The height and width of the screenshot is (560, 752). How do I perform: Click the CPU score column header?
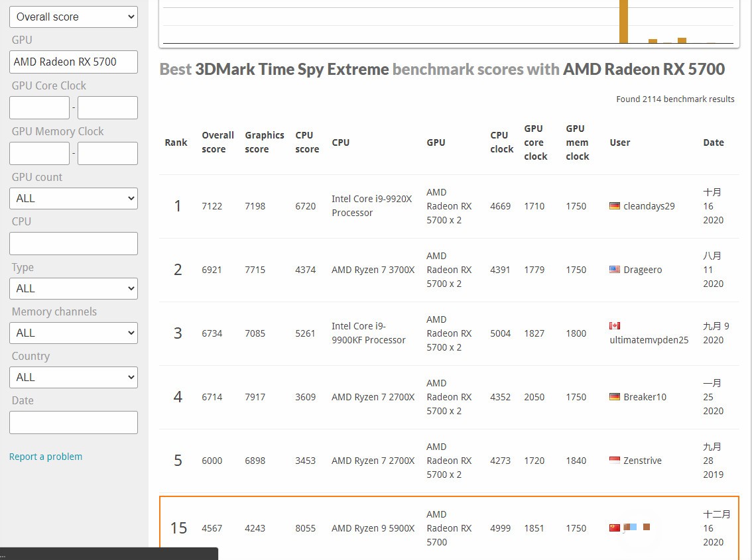(x=307, y=142)
